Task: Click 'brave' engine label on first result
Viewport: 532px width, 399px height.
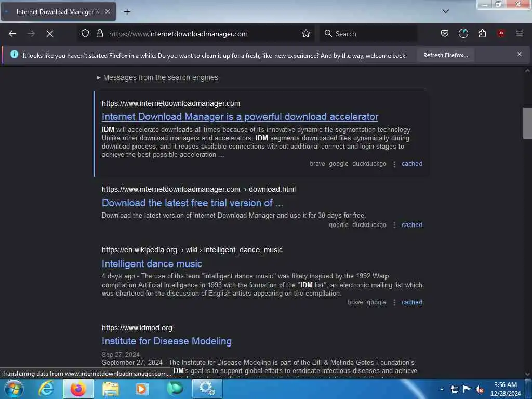Action: [x=317, y=164]
